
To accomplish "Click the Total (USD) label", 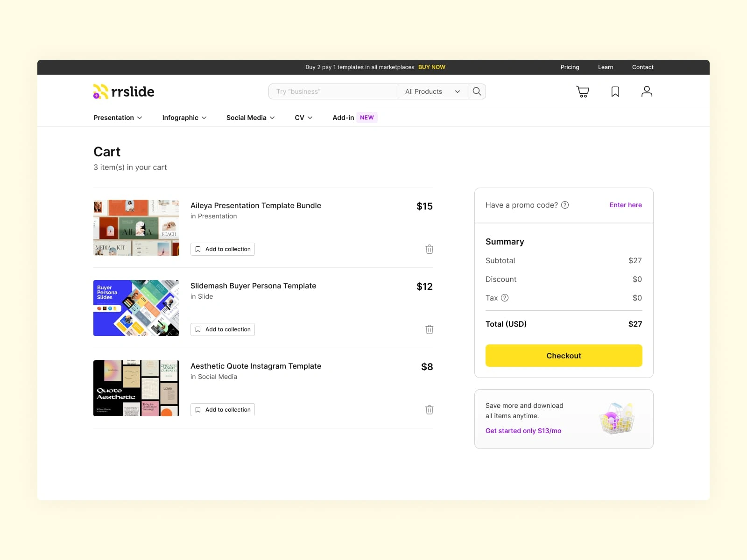I will [x=506, y=324].
